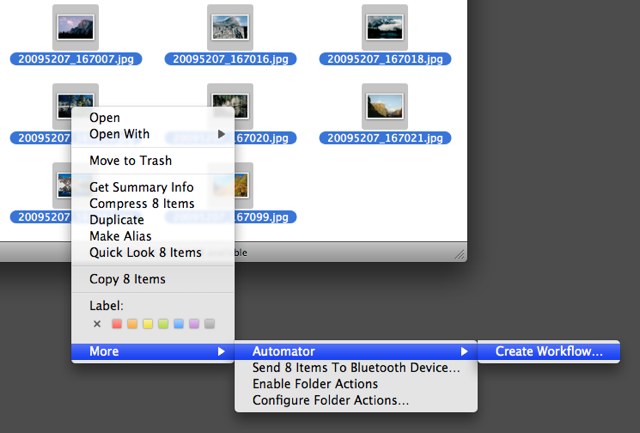
Task: Select Move to Trash
Action: point(130,161)
